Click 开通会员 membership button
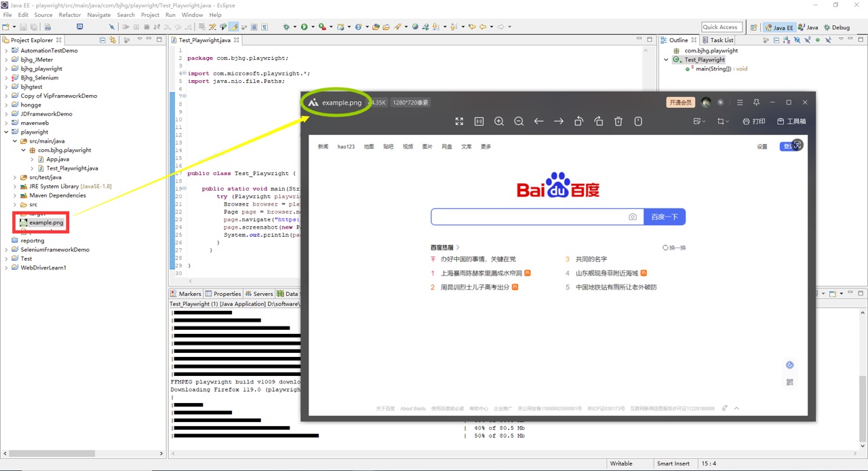 (x=680, y=102)
